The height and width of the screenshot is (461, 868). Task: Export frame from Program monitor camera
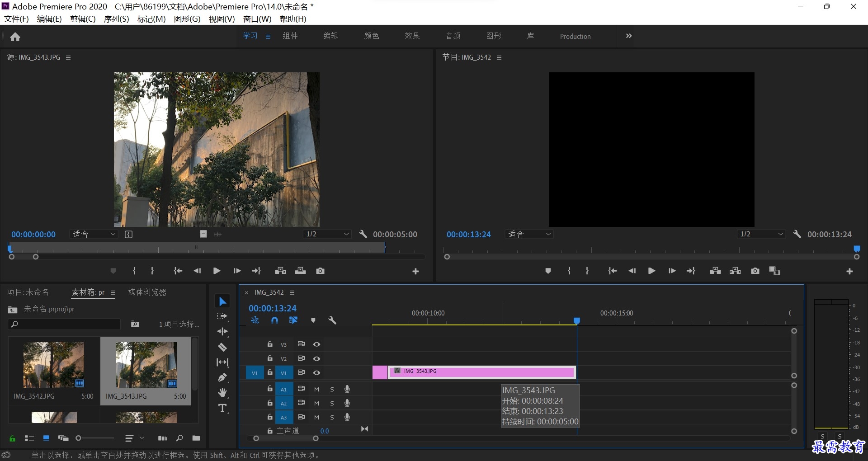755,271
